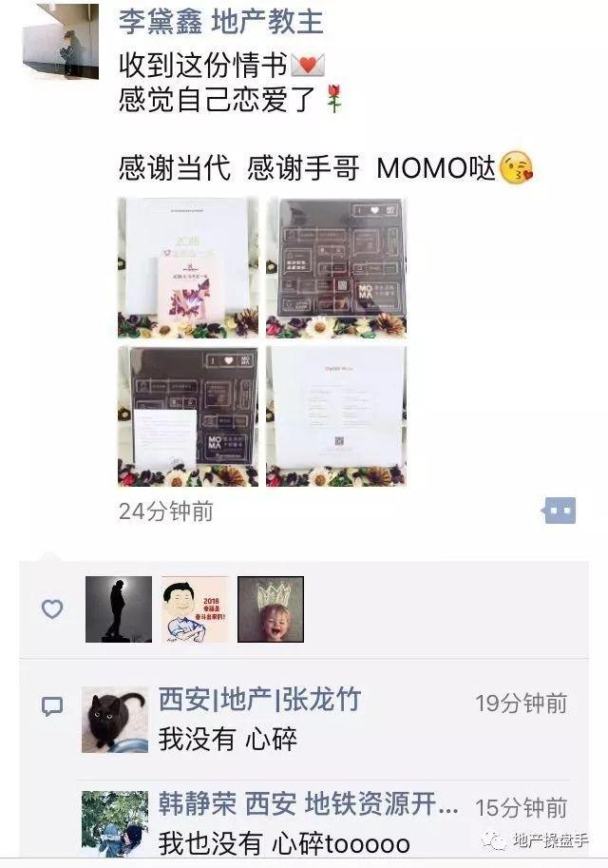Tap 韩静荣's commenter avatar
Screen dimensions: 608x868
coord(115,823)
